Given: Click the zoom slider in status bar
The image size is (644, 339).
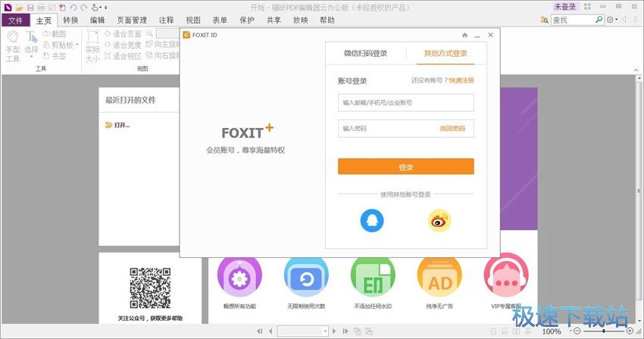Looking at the screenshot, I should pyautogui.click(x=603, y=331).
